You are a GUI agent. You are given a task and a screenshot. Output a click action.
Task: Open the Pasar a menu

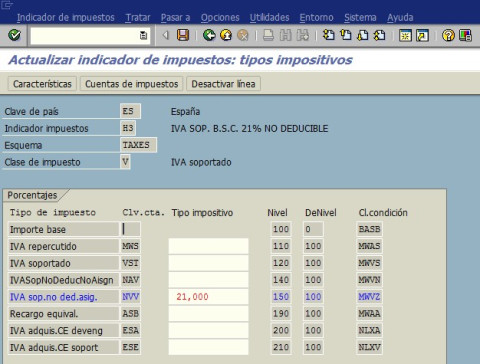pyautogui.click(x=175, y=17)
